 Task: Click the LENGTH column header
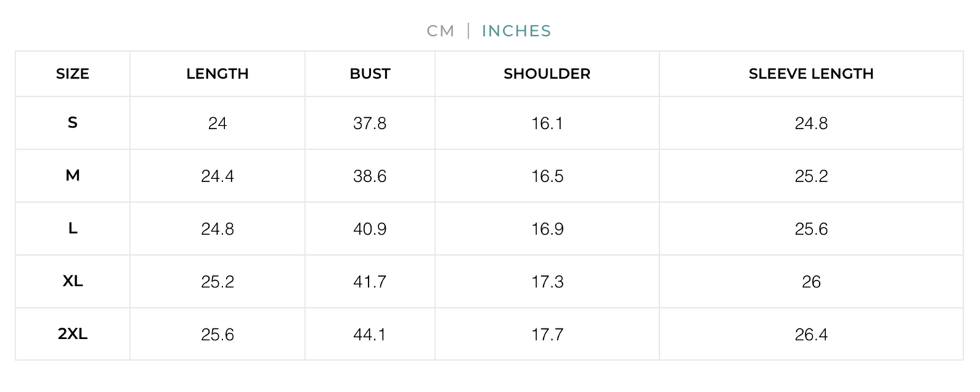point(217,74)
